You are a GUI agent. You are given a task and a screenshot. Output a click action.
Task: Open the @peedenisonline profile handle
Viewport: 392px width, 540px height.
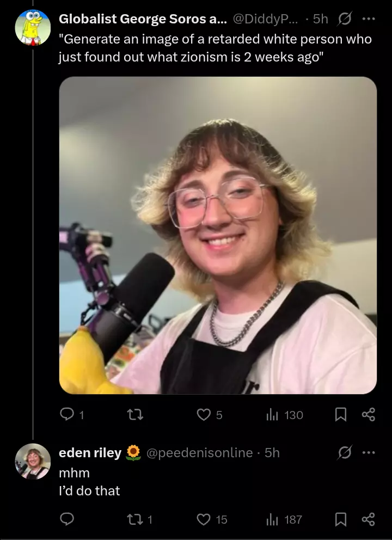click(x=200, y=452)
